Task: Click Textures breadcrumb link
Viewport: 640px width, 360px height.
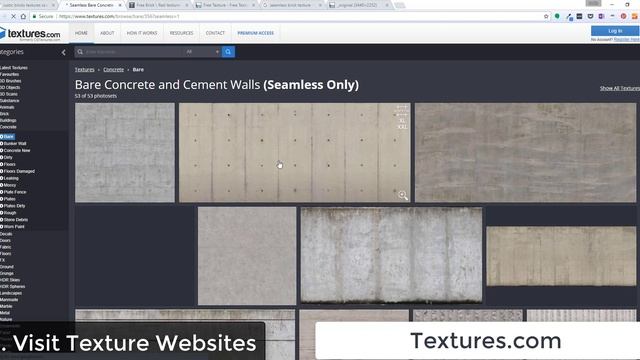Action: (84, 70)
